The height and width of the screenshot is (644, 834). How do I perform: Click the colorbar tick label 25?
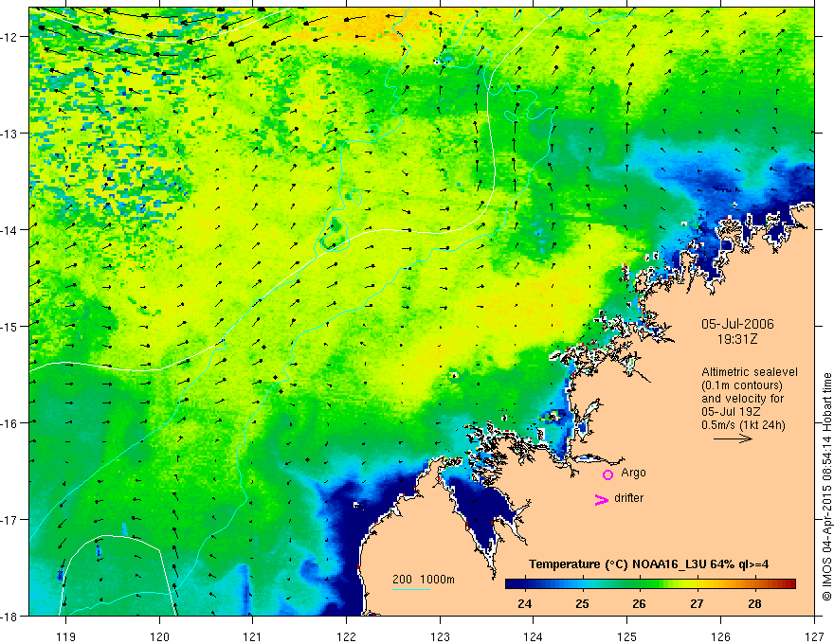coord(583,603)
